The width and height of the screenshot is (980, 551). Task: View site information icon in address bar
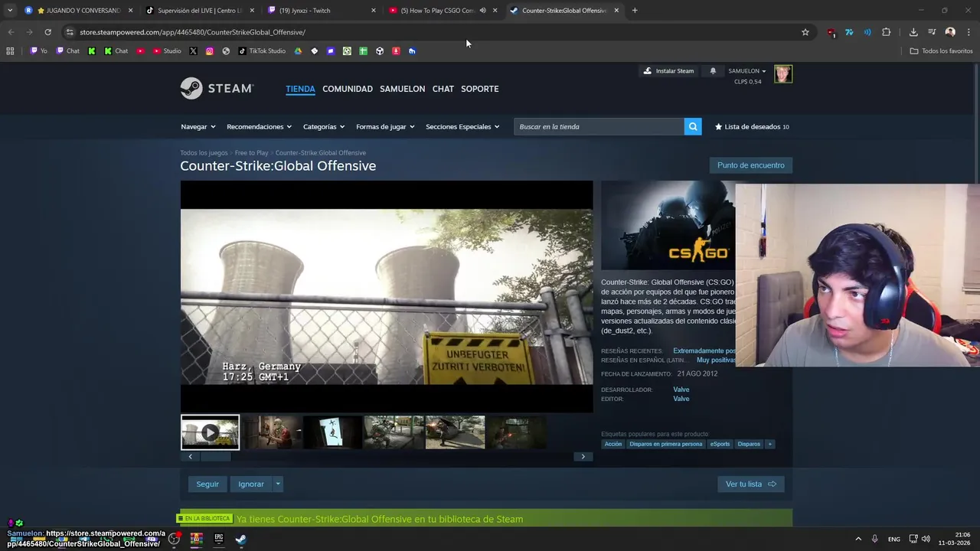(70, 32)
